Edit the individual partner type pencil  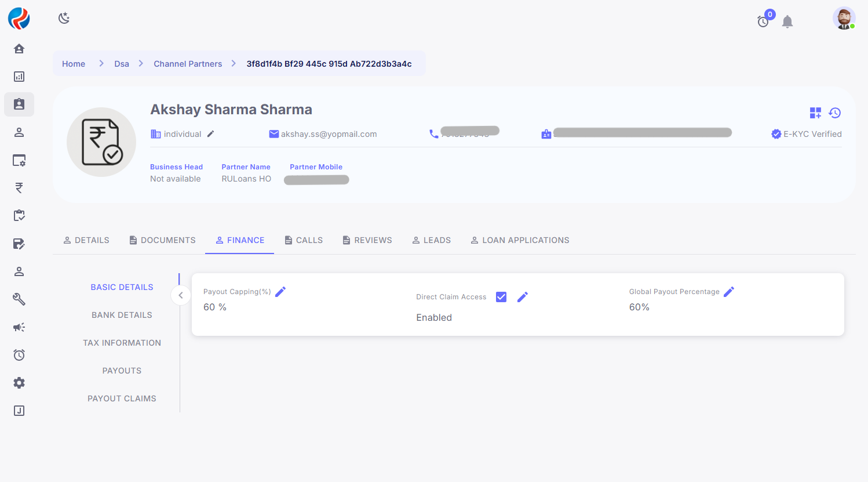(x=211, y=134)
